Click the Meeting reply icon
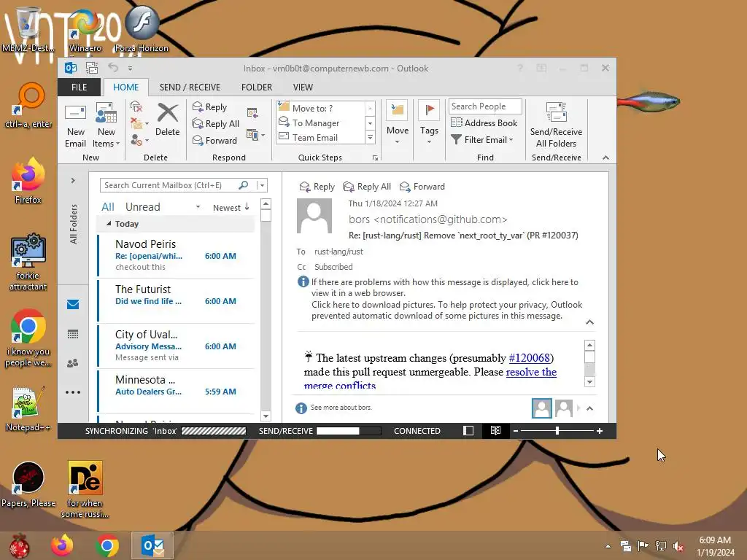 click(252, 113)
